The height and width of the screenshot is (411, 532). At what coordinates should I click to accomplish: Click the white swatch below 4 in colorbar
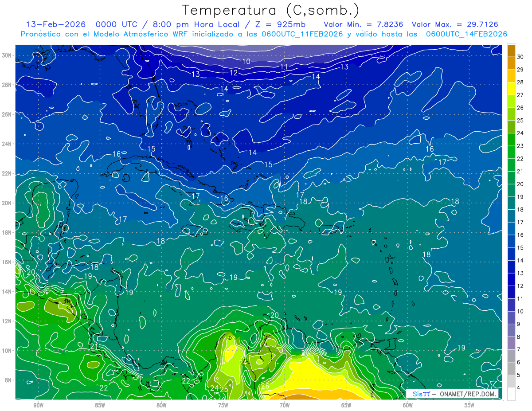511,394
